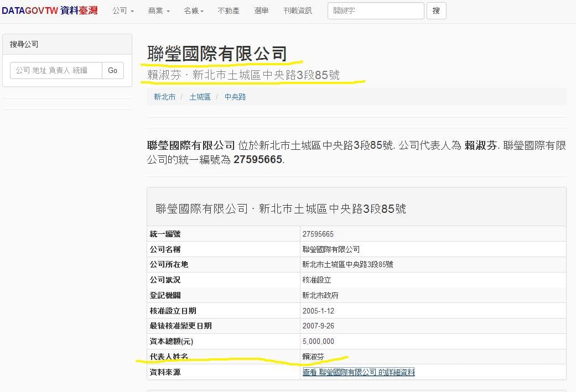576x392 pixels.
Task: Select the 公司名稱 row label
Action: pyautogui.click(x=165, y=249)
